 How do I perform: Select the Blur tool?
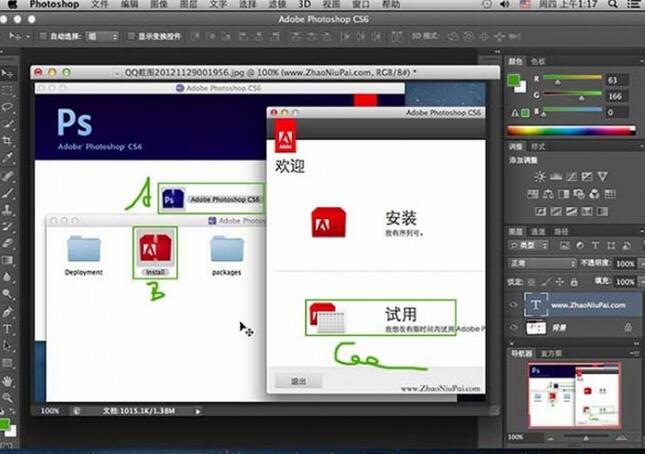7,277
